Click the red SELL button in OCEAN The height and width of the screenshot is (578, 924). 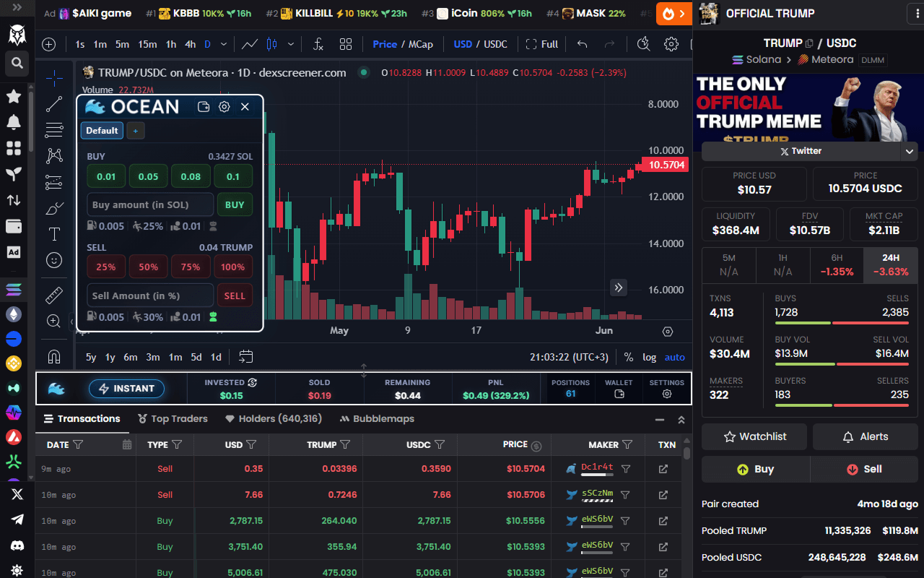(235, 296)
